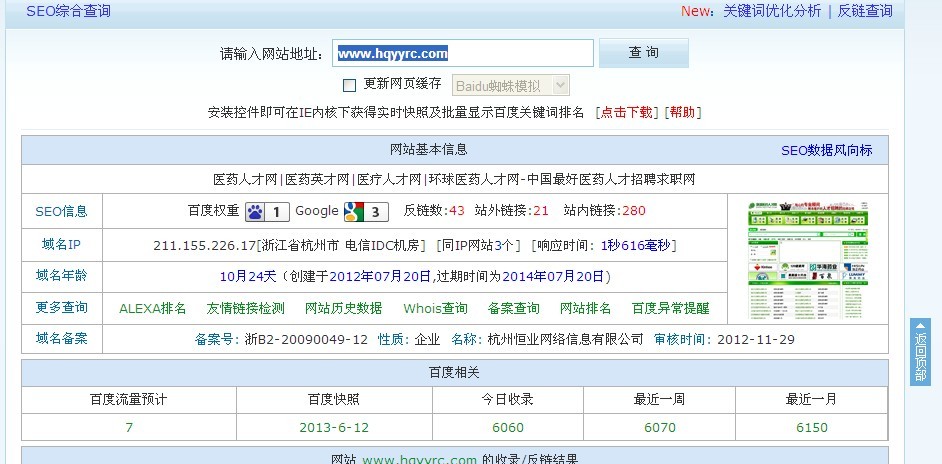The image size is (942, 464).
Task: Click the SEO信息 row label
Action: tap(61, 211)
